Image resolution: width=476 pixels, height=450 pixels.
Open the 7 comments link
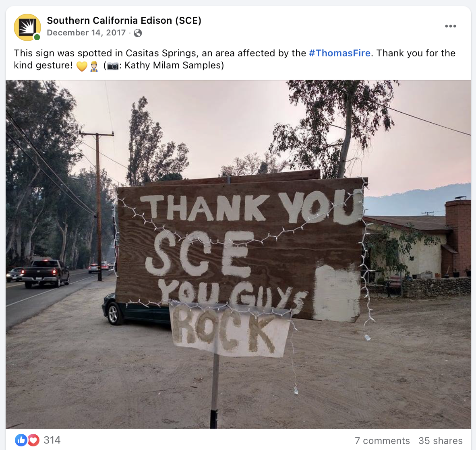382,441
